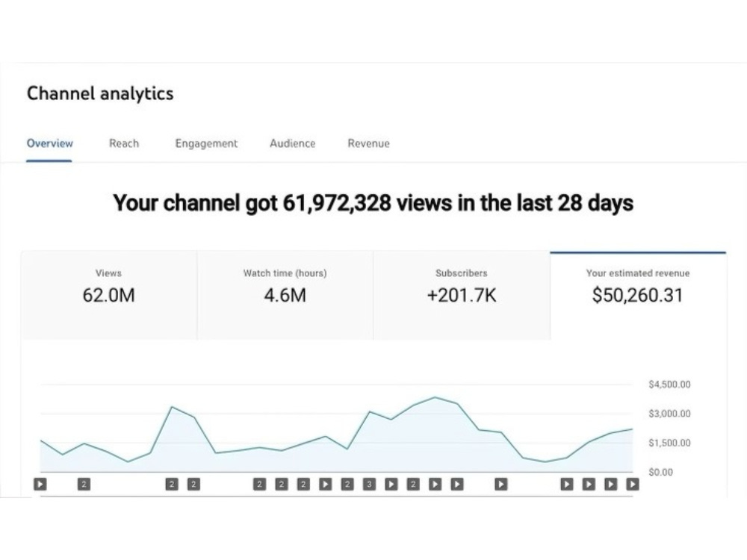Screen dimensions: 747x560
Task: Click the $4,500.00 axis label
Action: coord(669,385)
